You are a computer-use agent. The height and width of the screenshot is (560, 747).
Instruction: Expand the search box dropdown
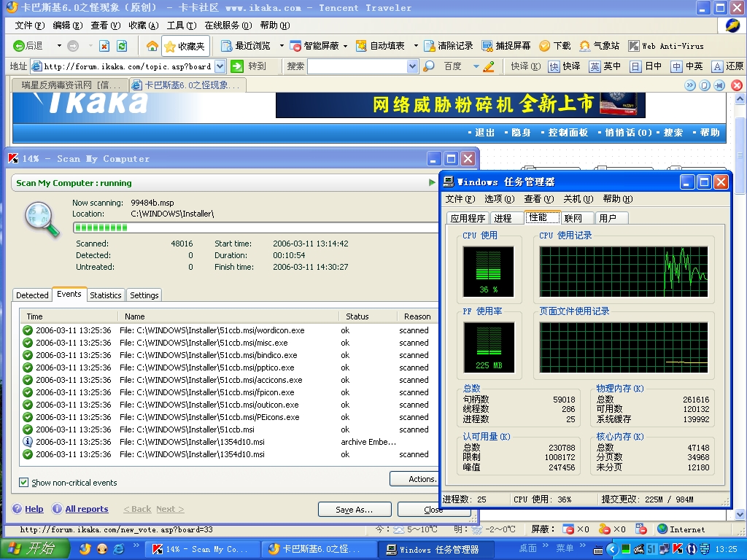[412, 66]
